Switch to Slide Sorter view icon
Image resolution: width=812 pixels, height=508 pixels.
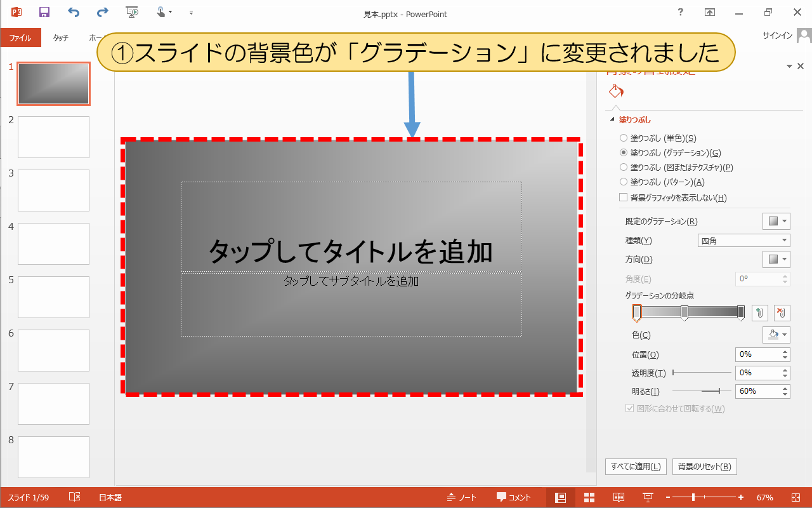pos(589,498)
